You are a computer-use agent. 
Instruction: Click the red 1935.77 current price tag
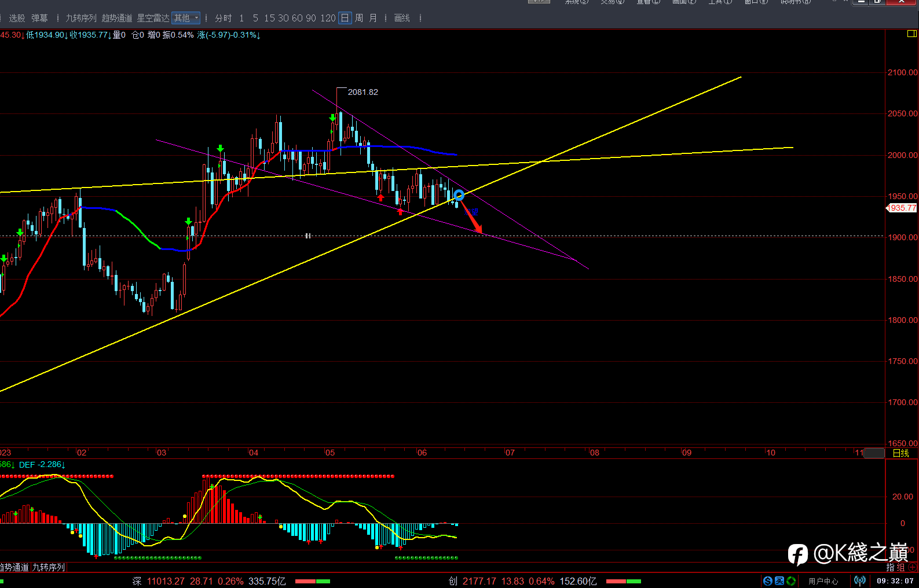(902, 208)
